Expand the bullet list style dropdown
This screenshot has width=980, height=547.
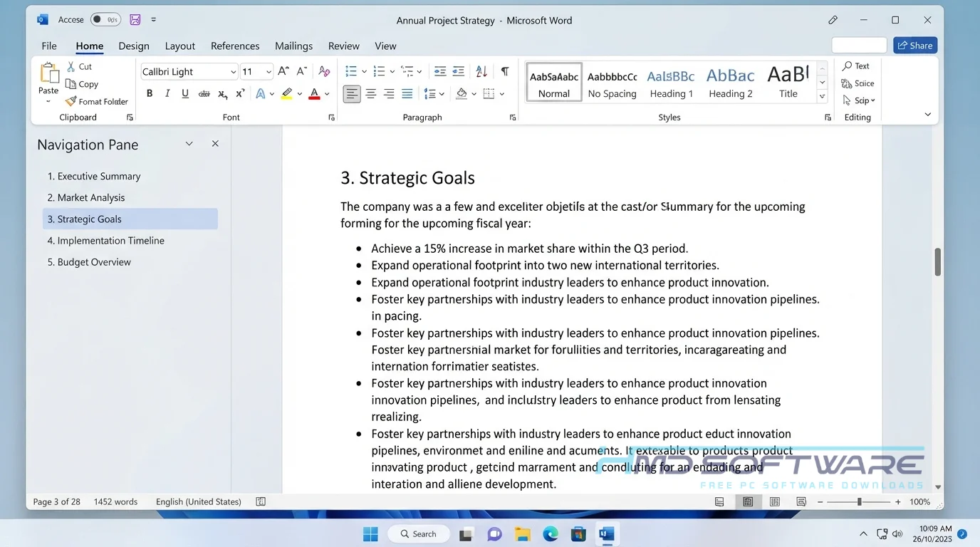[x=364, y=71]
